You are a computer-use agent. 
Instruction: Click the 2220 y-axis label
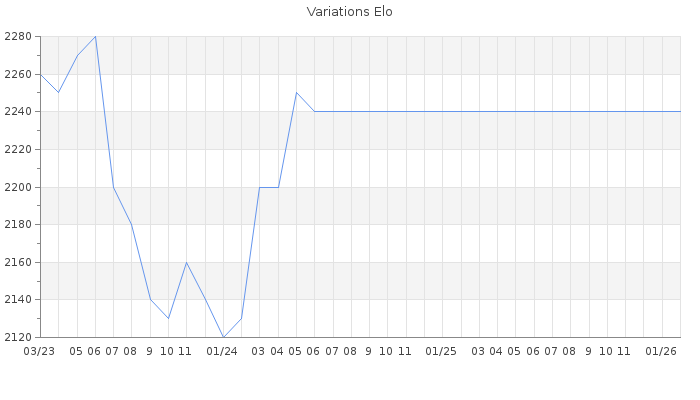point(18,149)
